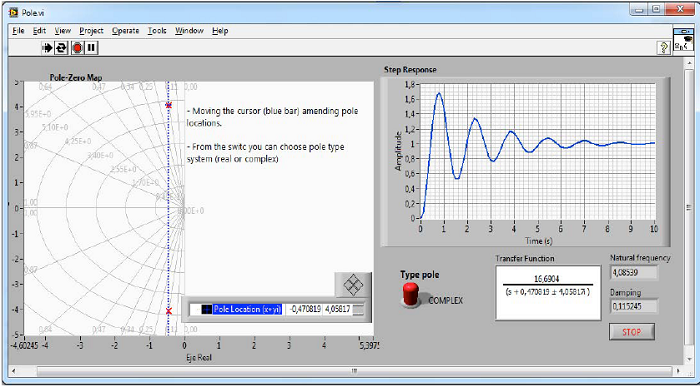The height and width of the screenshot is (387, 700).
Task: Click the cursor mover diamond button
Action: pos(353,284)
